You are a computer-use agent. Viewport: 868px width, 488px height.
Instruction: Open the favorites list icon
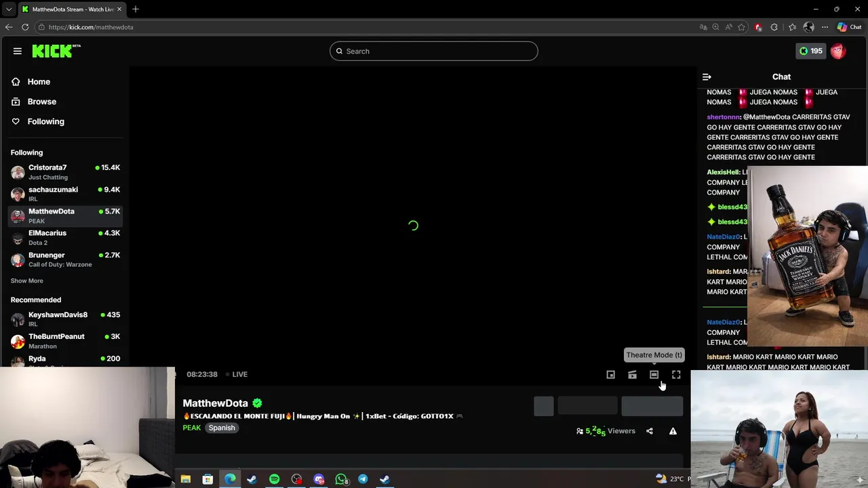pos(792,27)
